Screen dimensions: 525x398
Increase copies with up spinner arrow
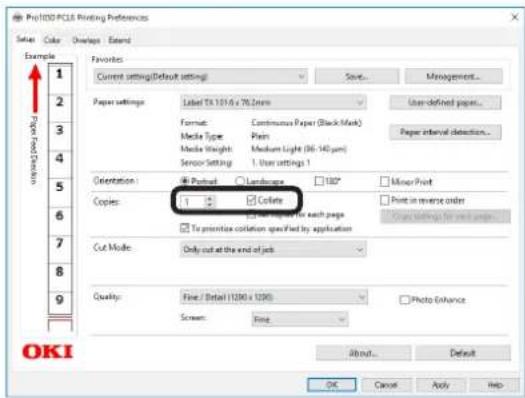[x=210, y=198]
